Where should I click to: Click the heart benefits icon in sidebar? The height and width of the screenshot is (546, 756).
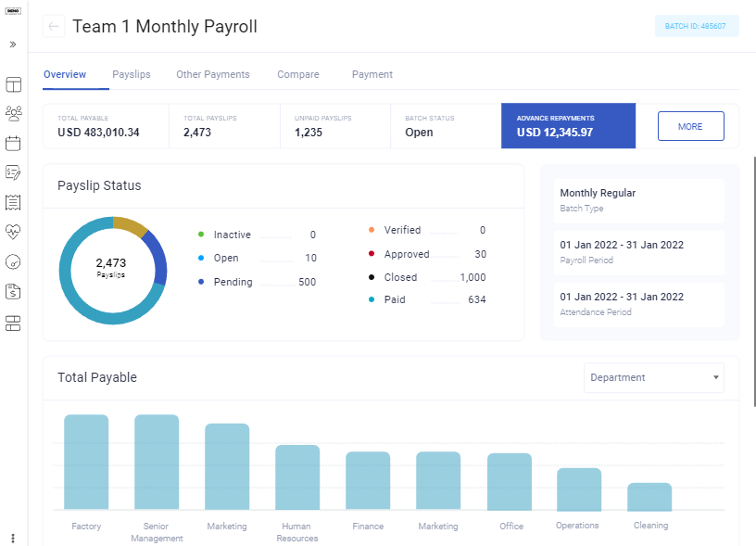13,233
